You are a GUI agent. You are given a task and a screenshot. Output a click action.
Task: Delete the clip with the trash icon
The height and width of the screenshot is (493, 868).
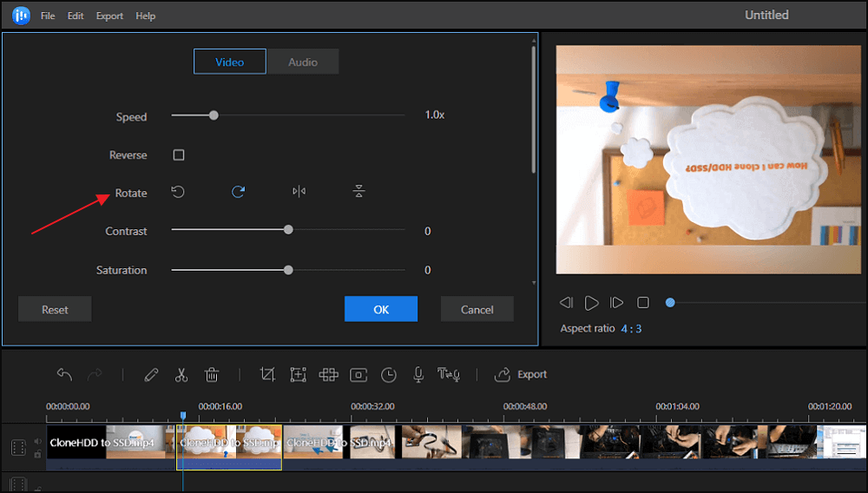point(211,375)
